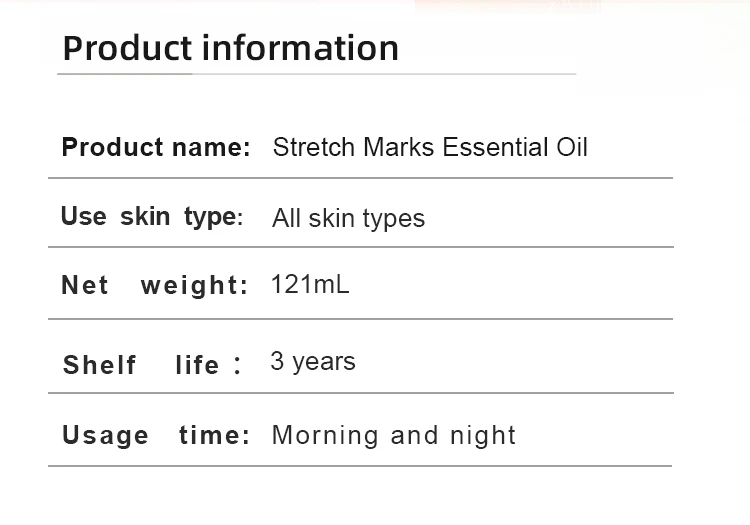The height and width of the screenshot is (525, 750).
Task: Select the "All skin types" value
Action: [348, 218]
